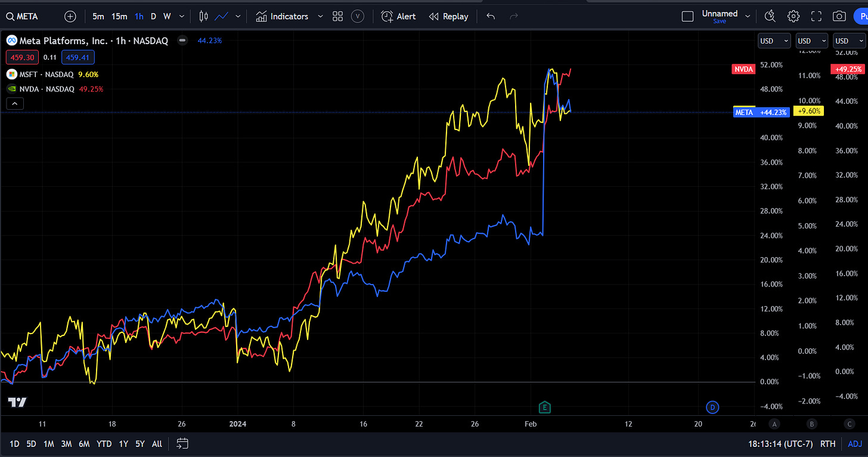Switch to the W weekly timeframe

(167, 16)
